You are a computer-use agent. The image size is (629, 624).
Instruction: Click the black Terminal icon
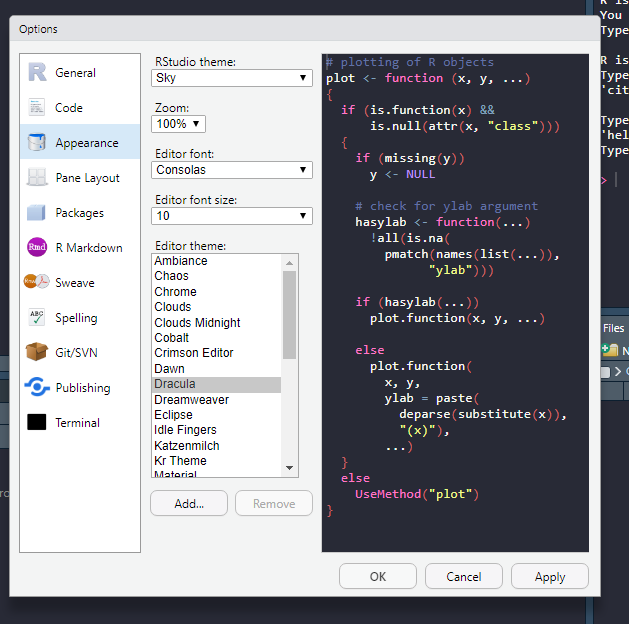click(x=37, y=422)
